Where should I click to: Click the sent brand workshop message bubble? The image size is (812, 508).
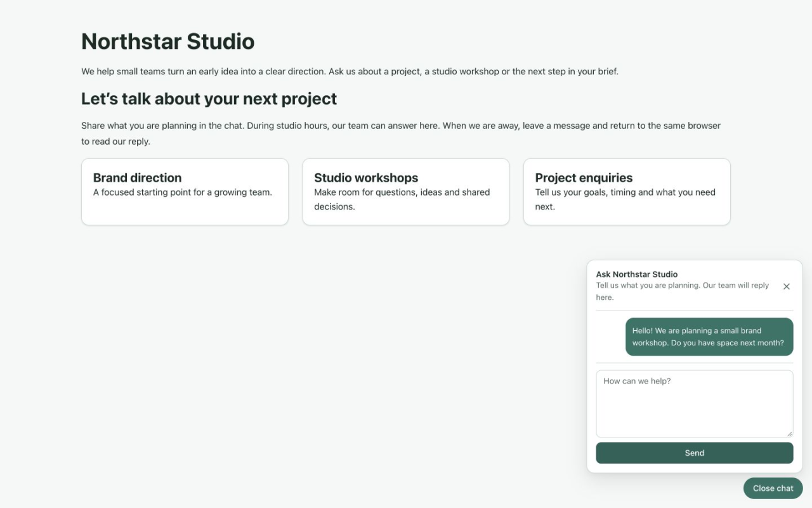tap(709, 337)
